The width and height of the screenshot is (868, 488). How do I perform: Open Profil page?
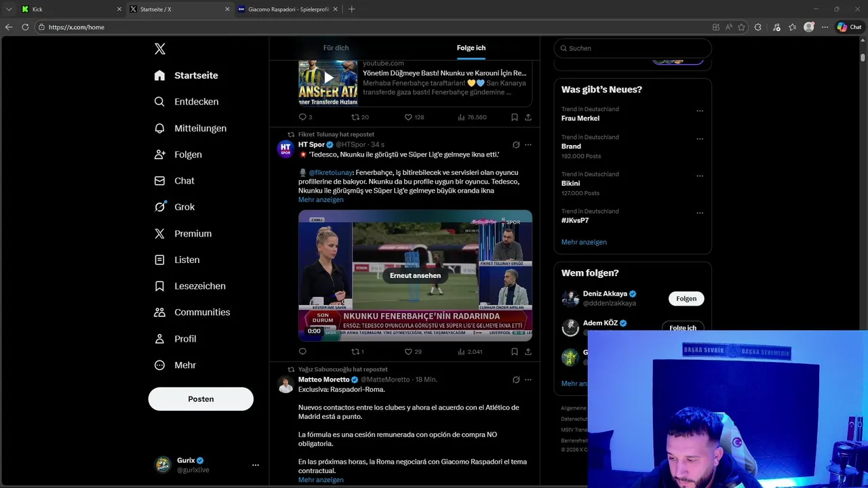pos(175,339)
